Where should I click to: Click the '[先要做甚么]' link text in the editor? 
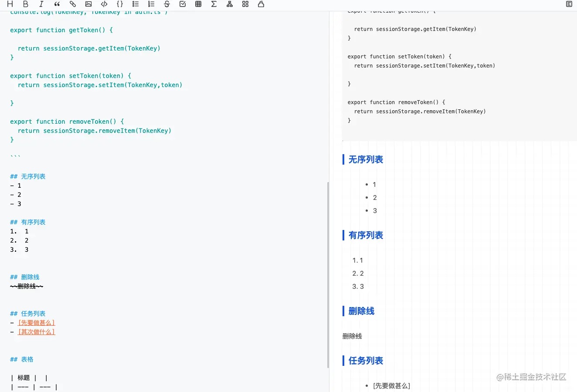(x=37, y=323)
